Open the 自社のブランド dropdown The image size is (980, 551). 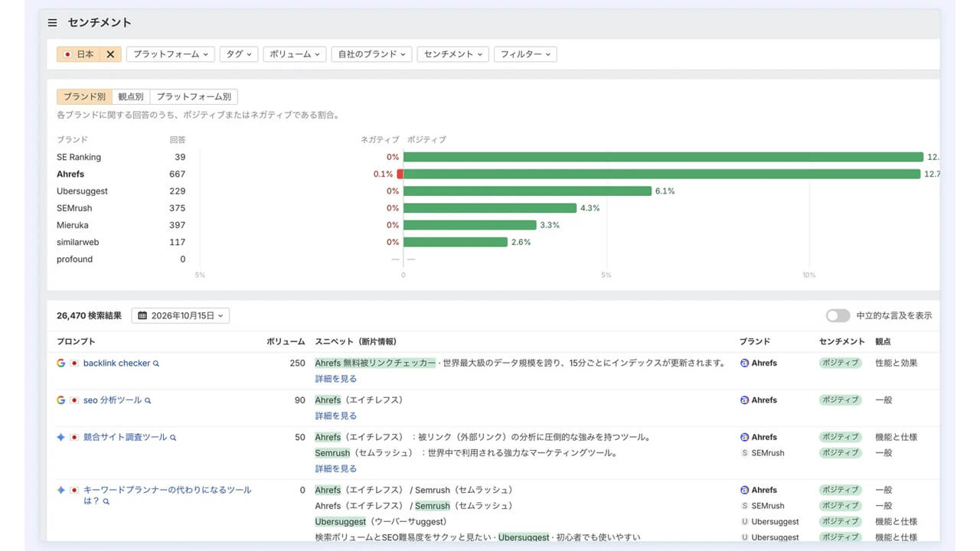372,54
